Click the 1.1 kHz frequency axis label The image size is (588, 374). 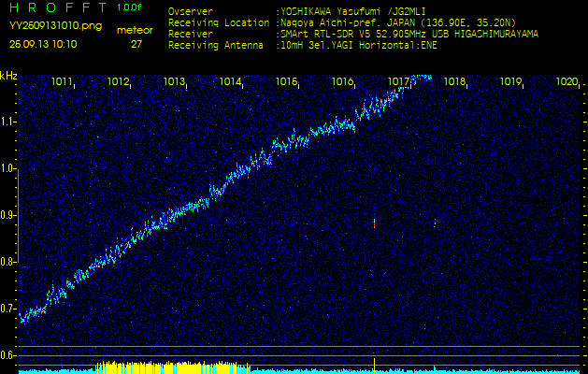[x=8, y=122]
